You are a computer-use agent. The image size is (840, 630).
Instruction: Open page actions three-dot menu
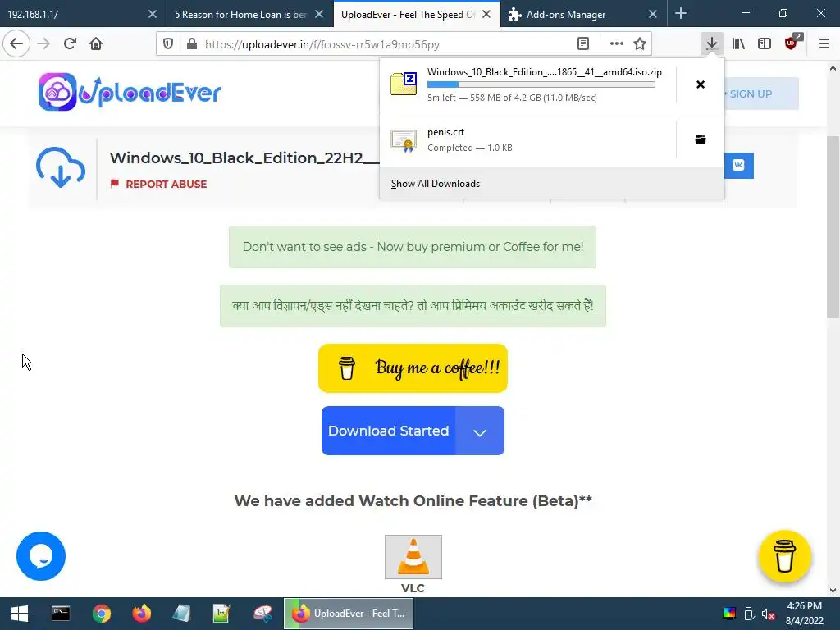coord(617,44)
